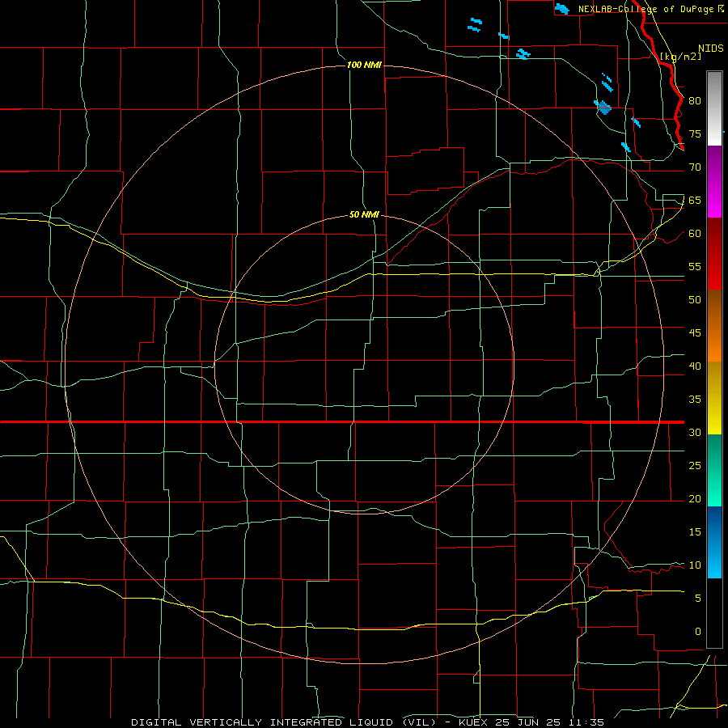Click the yellow band of the color bar
Screen dimensions: 728x728
point(714,398)
